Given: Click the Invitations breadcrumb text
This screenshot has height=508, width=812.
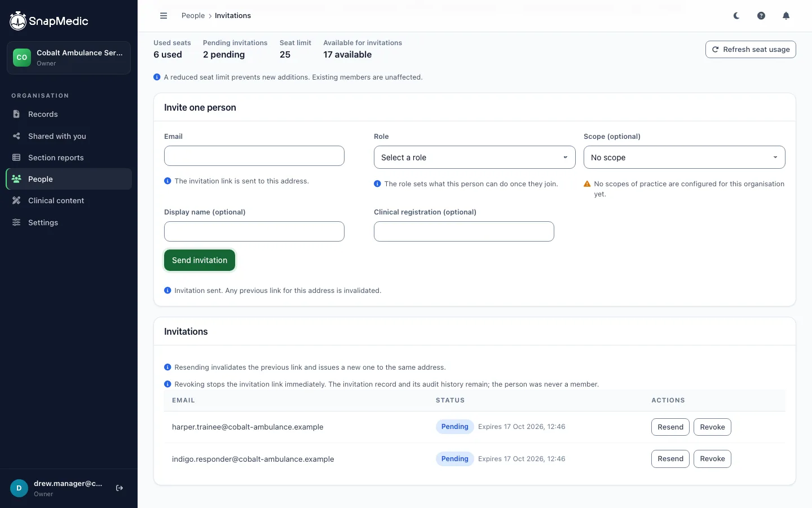Looking at the screenshot, I should [233, 16].
